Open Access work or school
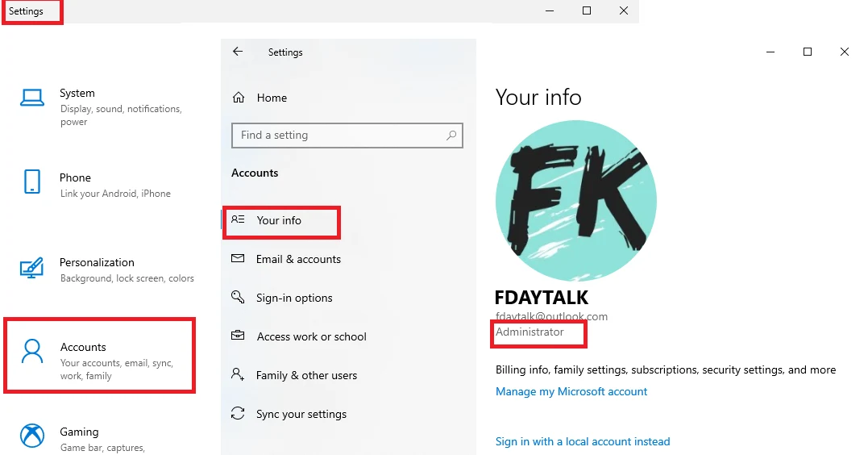Image resolution: width=868 pixels, height=455 pixels. (x=312, y=336)
